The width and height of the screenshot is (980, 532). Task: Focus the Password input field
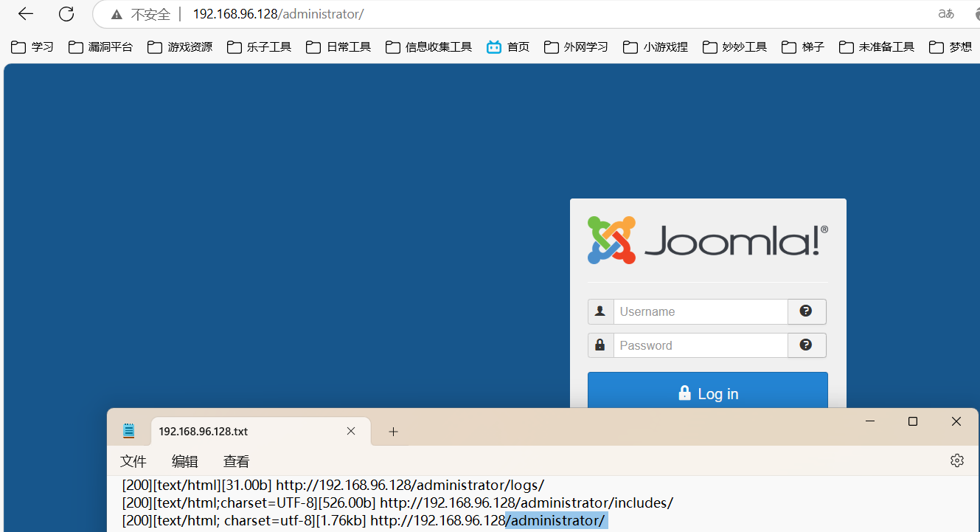(701, 345)
